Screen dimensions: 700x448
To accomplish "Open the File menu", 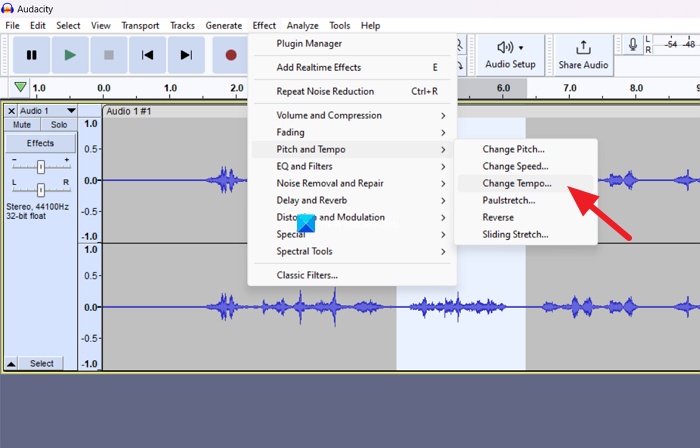I will 12,25.
